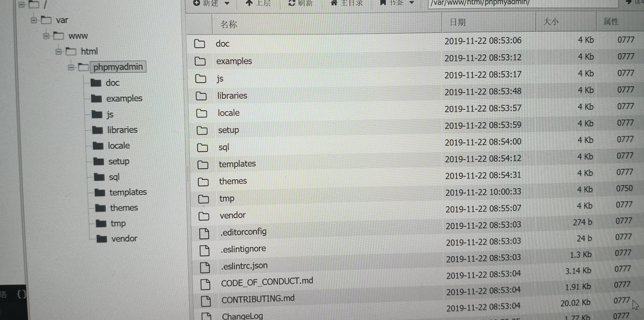This screenshot has height=320, width=644.
Task: Sort by 日期 column header
Action: tap(458, 22)
